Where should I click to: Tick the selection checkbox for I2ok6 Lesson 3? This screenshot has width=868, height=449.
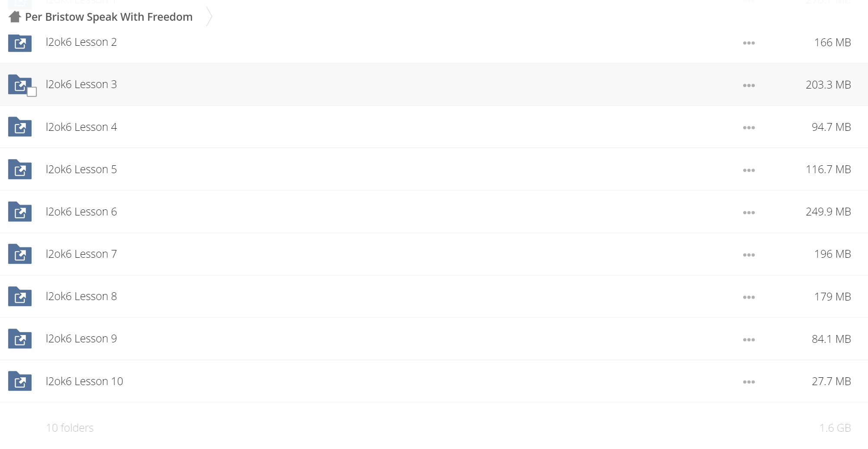[x=32, y=92]
